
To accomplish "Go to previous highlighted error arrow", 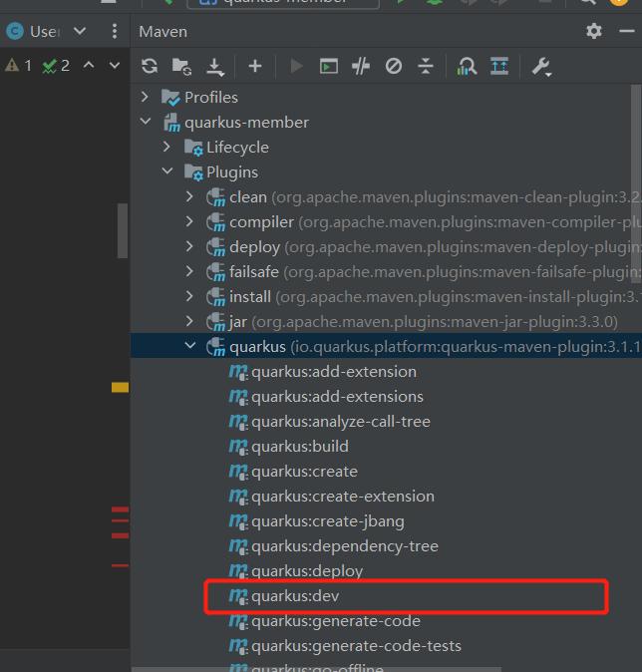I will click(x=89, y=66).
